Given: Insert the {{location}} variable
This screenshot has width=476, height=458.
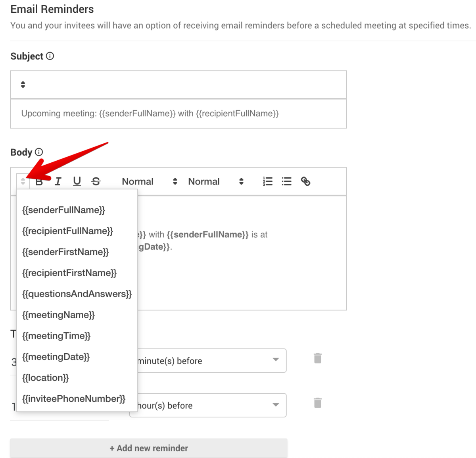Looking at the screenshot, I should (x=46, y=378).
